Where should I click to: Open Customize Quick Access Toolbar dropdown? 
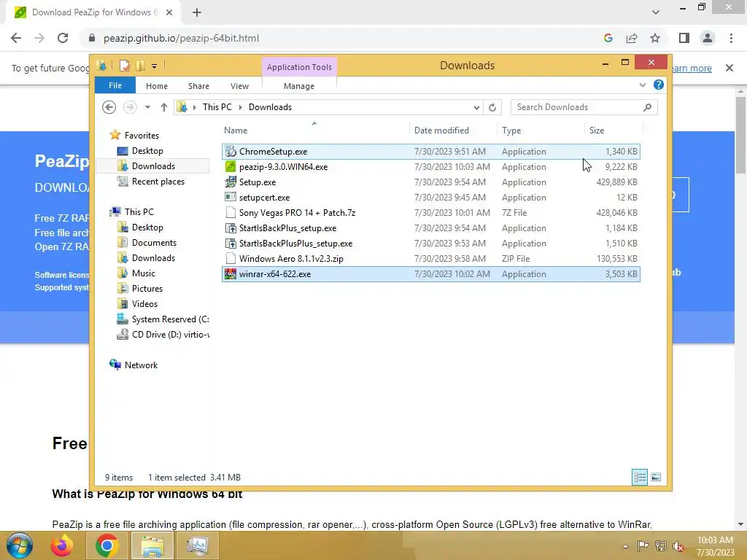[x=155, y=66]
